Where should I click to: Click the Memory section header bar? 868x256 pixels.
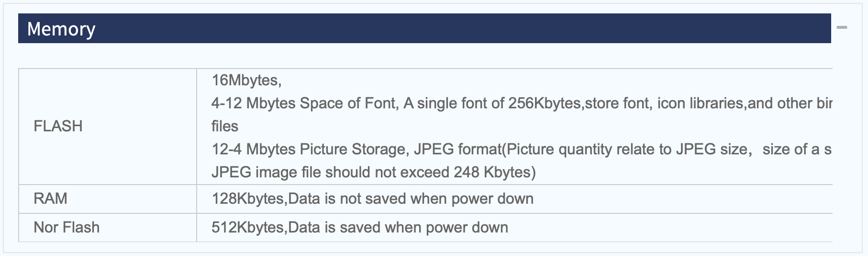(x=424, y=28)
